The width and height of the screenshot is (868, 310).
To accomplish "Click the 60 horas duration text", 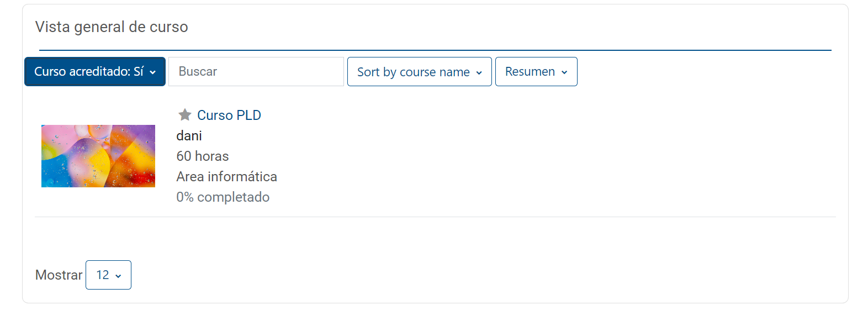I will (x=203, y=156).
